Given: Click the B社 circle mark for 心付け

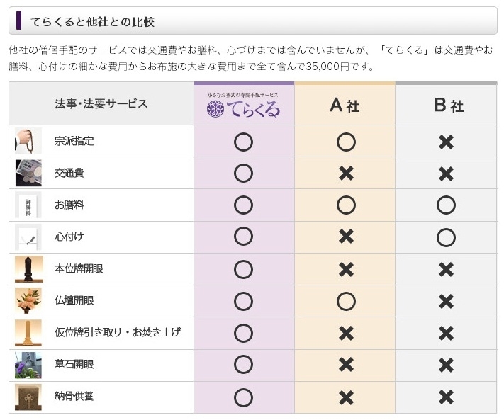Looking at the screenshot, I should [446, 237].
